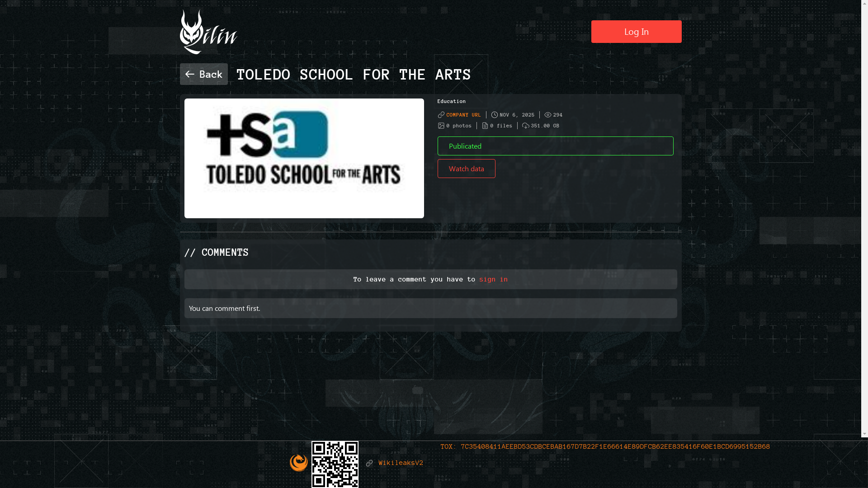Screen dimensions: 868x488
Task: Click the QR code in the footer
Action: pyautogui.click(x=335, y=465)
